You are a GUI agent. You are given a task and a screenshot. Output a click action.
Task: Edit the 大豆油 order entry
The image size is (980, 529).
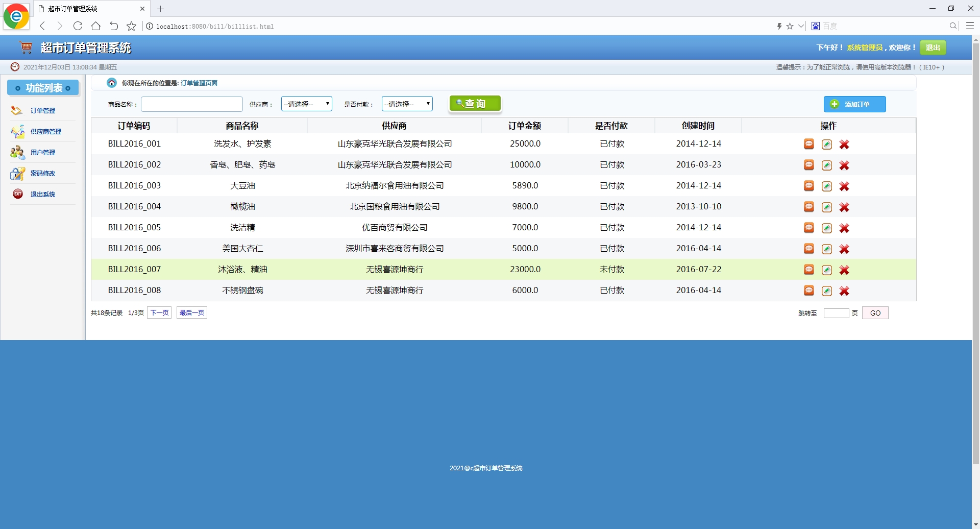[x=827, y=186]
